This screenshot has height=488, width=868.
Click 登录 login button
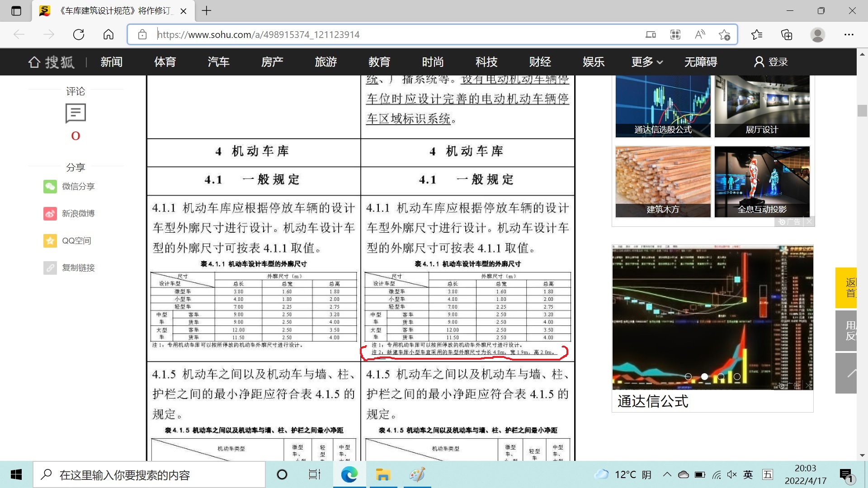(771, 62)
